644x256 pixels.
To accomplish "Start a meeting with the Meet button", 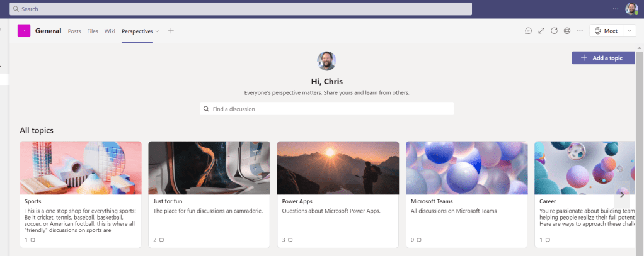I will [x=606, y=31].
